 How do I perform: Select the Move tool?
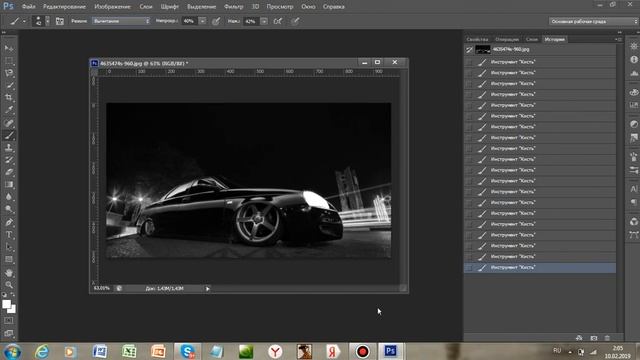pyautogui.click(x=9, y=48)
